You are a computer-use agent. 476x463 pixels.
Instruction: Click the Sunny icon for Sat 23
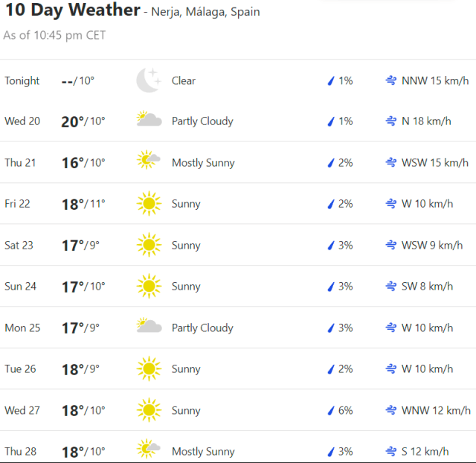pyautogui.click(x=149, y=245)
